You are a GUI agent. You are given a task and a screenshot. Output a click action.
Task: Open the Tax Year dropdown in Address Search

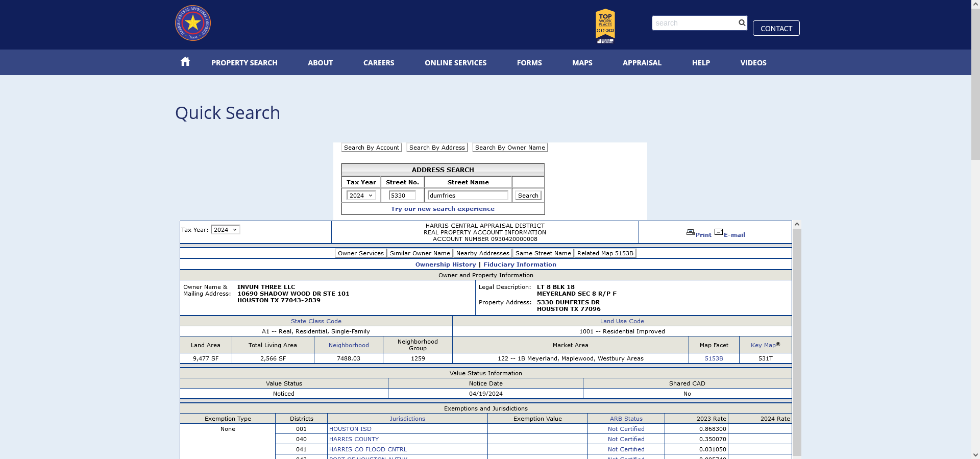pos(361,196)
